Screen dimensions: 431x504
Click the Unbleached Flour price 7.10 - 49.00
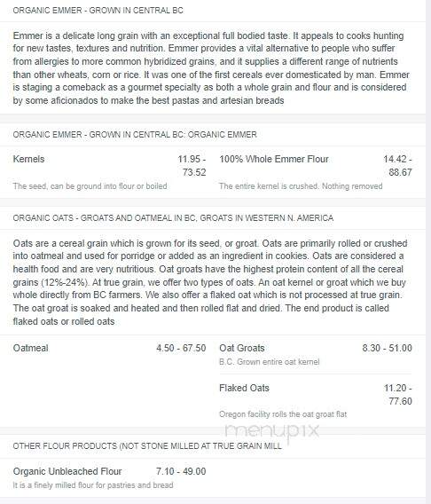pos(181,471)
